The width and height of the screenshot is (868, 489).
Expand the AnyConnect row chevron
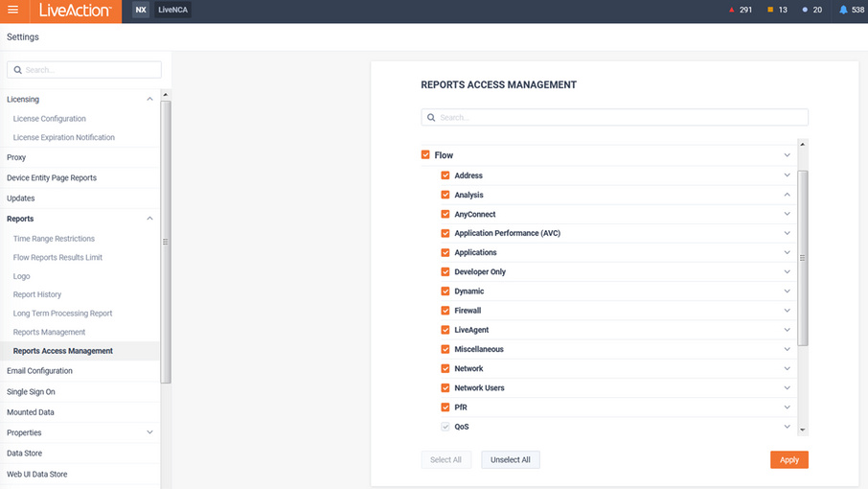pyautogui.click(x=787, y=214)
